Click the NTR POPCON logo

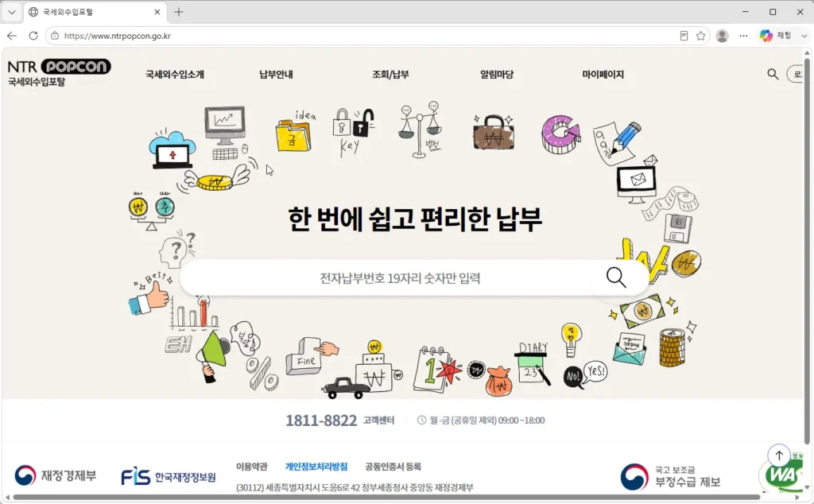pos(59,72)
